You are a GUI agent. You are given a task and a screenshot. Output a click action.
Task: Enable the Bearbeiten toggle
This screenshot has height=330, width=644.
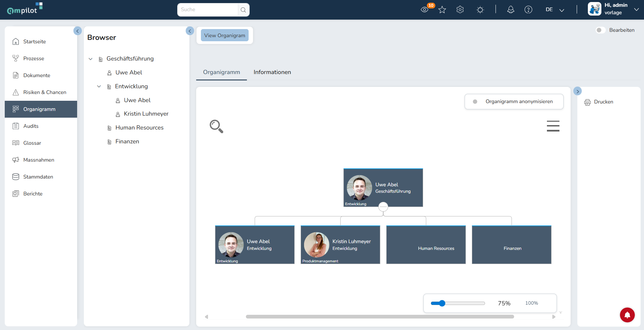pyautogui.click(x=601, y=30)
